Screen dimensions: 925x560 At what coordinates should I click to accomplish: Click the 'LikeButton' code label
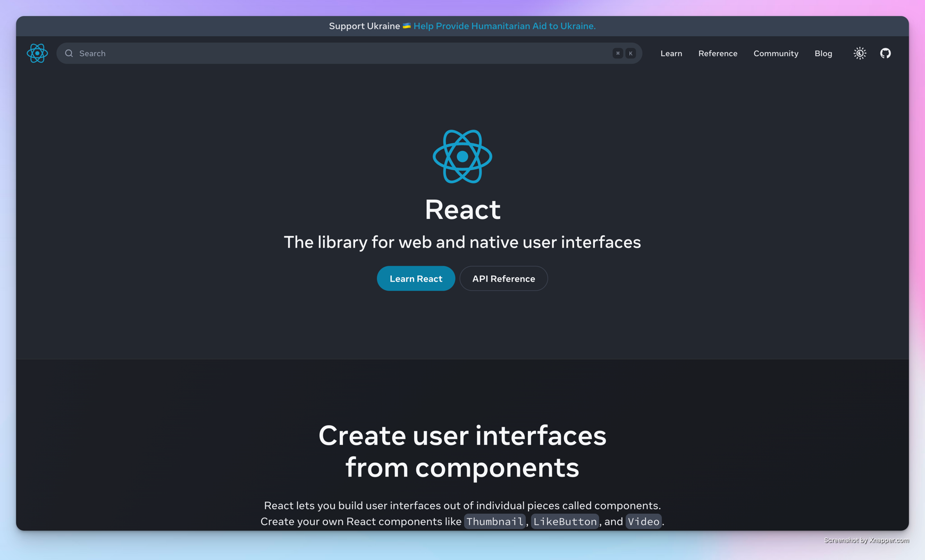coord(565,521)
